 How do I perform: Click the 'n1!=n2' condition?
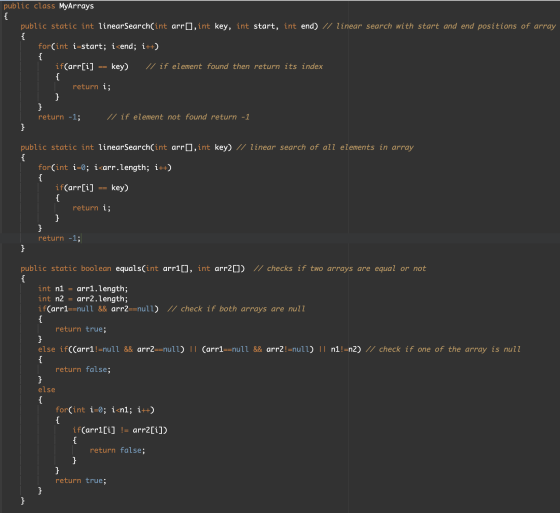pos(343,349)
